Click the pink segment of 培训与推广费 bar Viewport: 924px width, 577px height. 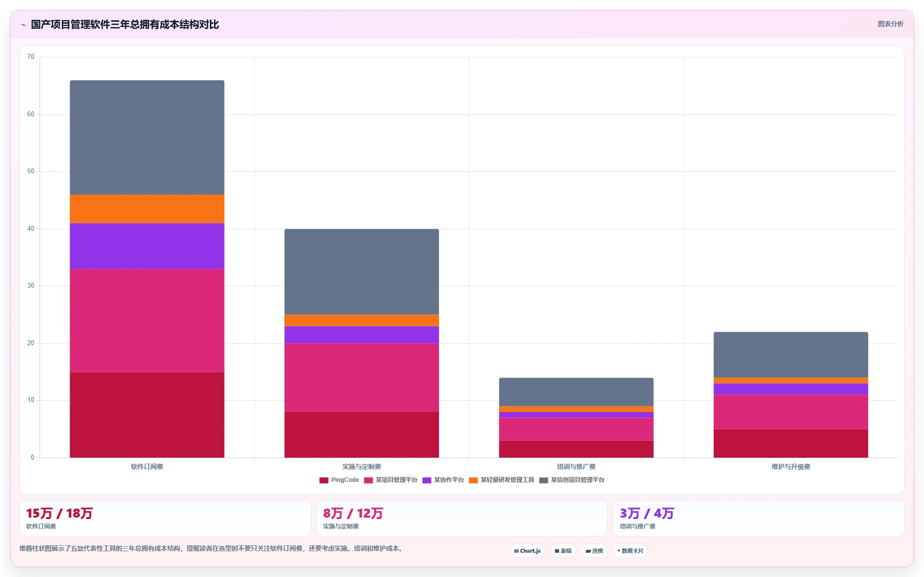(x=576, y=429)
